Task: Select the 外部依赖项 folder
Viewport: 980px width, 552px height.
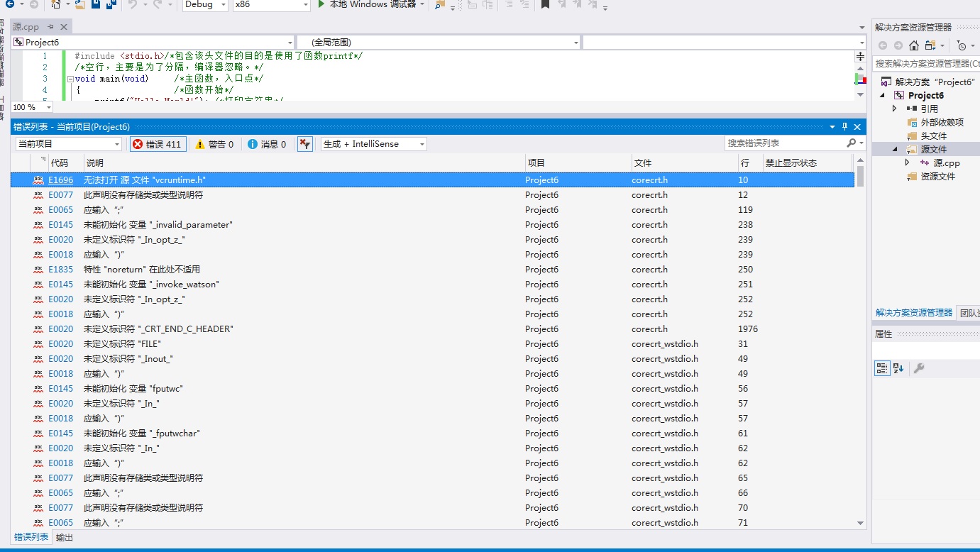Action: click(935, 122)
